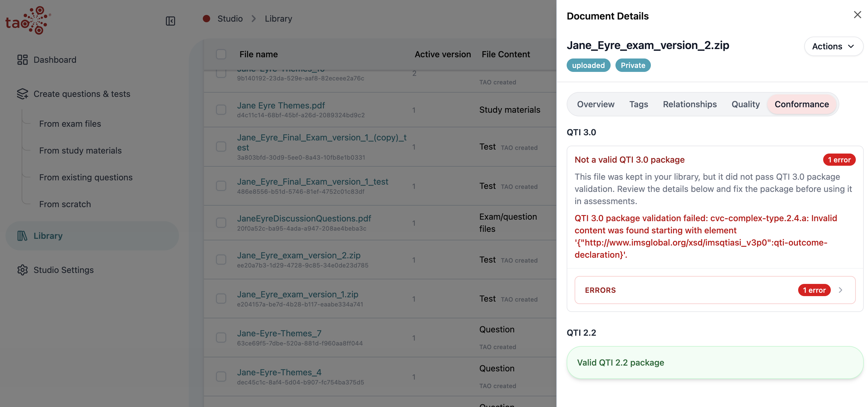The width and height of the screenshot is (868, 407).
Task: Check the Jane_Eyre_exam_version_1.zip row checkbox
Action: (221, 299)
